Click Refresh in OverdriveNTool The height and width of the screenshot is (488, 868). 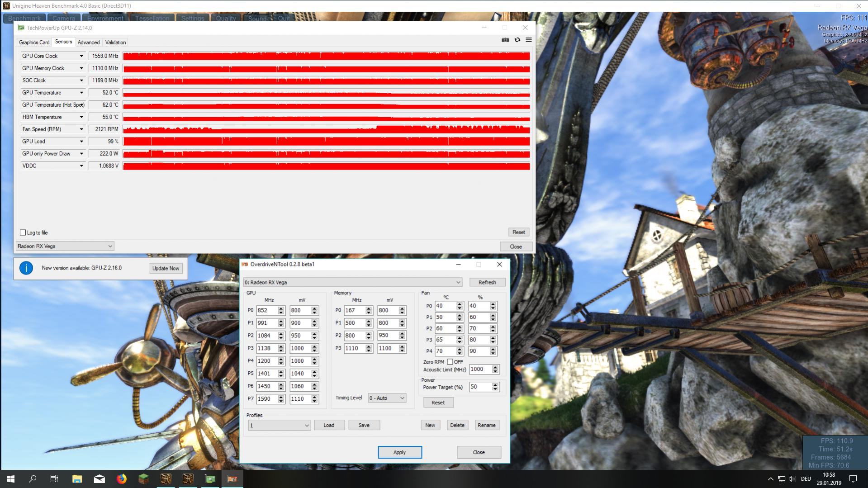487,282
